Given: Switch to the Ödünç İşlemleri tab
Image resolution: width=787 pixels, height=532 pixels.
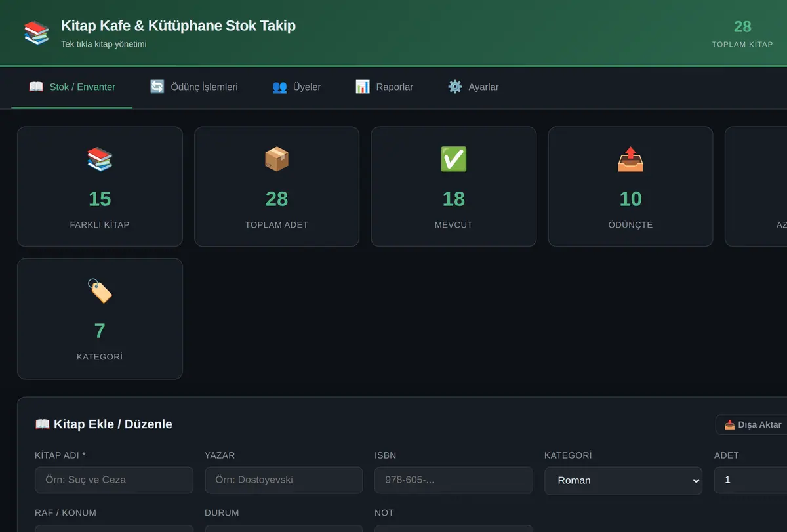Looking at the screenshot, I should point(193,87).
